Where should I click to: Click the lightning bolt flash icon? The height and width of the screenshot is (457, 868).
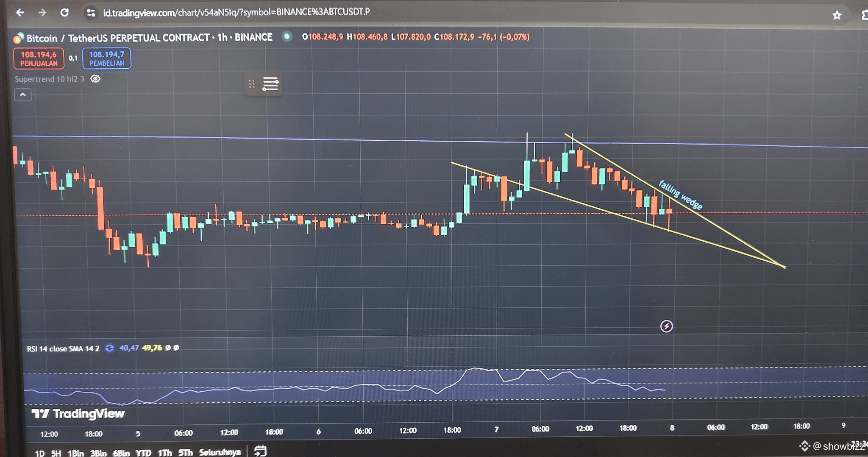point(666,326)
